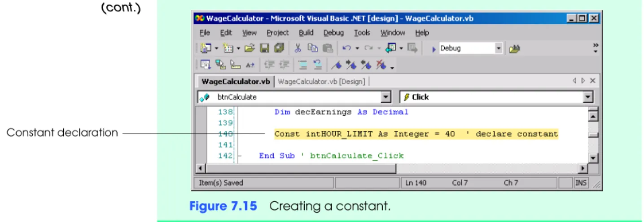Start debugging with the blue play arrow
The height and width of the screenshot is (222, 644).
click(x=434, y=49)
